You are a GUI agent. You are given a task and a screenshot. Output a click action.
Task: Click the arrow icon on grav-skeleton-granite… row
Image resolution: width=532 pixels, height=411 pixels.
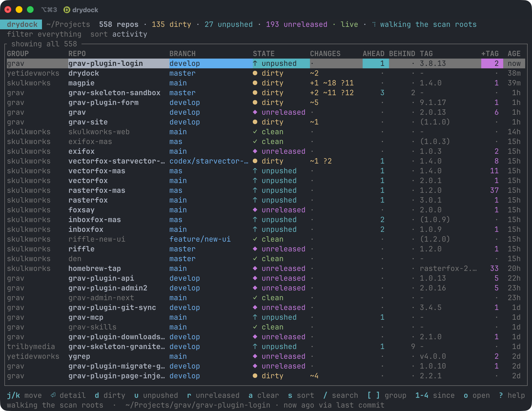click(x=255, y=347)
